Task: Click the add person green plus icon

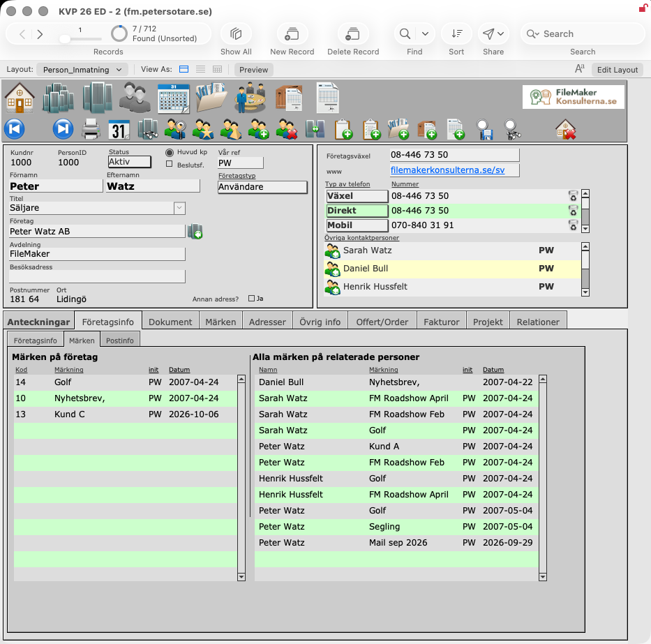Action: (x=259, y=129)
